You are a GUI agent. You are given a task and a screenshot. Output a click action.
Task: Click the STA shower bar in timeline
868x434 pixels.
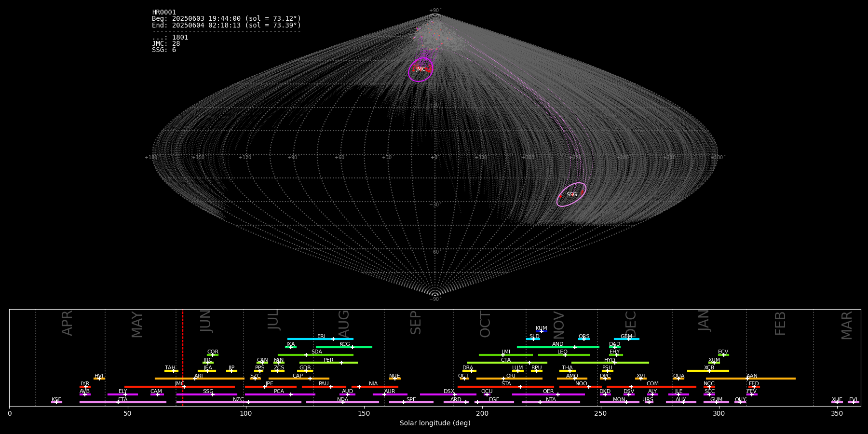[506, 387]
